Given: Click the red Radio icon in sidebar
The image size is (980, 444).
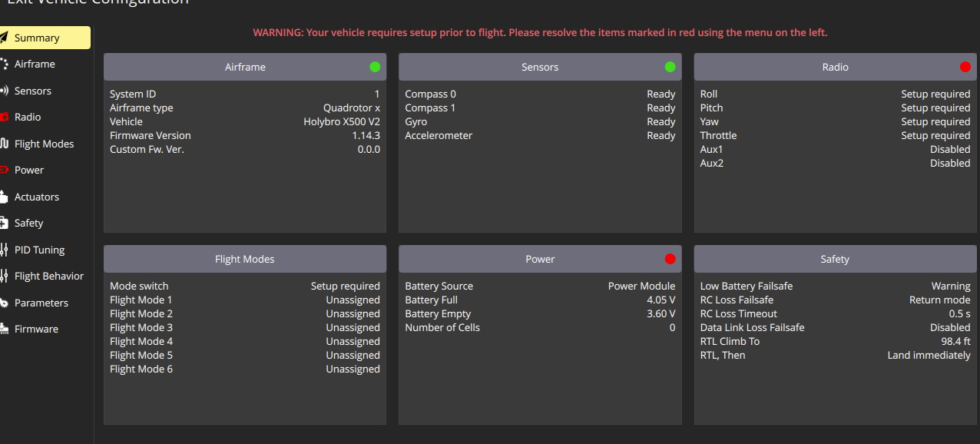Looking at the screenshot, I should pyautogui.click(x=4, y=117).
